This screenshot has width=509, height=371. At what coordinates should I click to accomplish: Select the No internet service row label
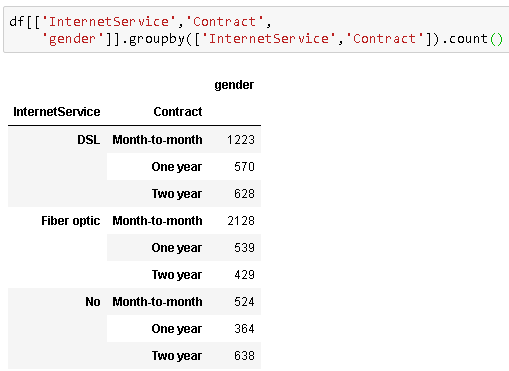[93, 302]
